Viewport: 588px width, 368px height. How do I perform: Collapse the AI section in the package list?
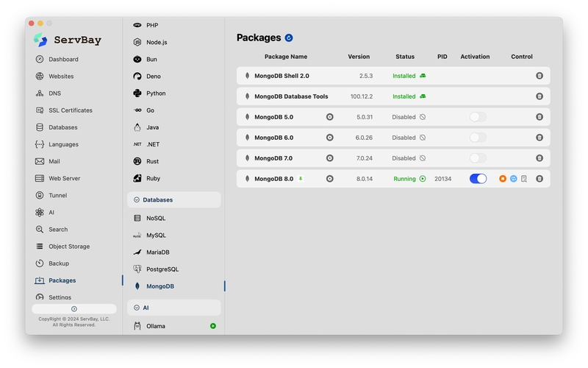[173, 308]
